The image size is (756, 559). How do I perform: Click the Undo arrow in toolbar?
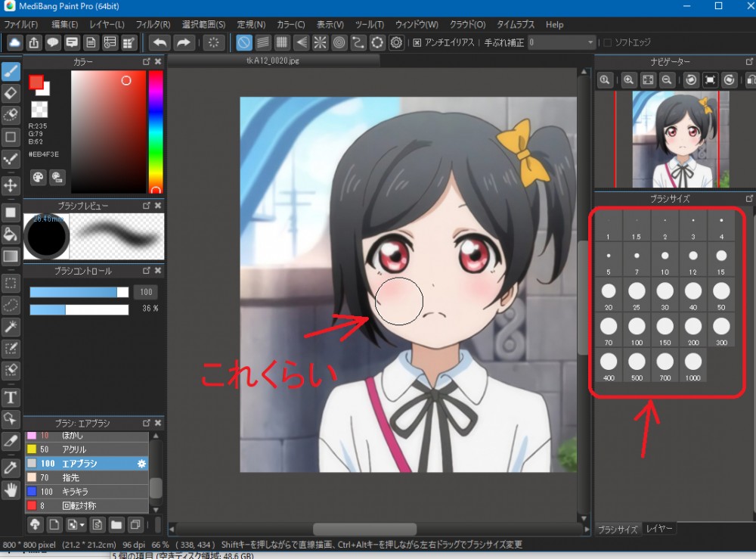160,42
